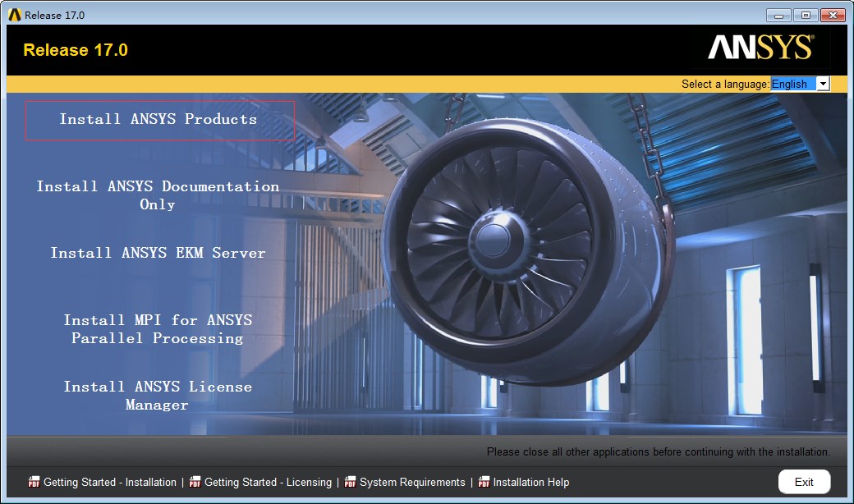Click the ANSYS logo in the header

[x=760, y=48]
